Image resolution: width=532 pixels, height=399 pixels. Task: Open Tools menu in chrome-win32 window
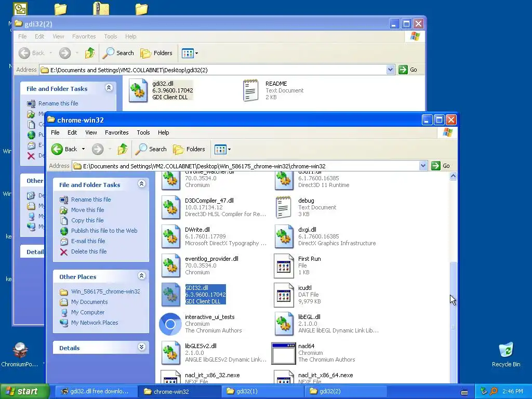coord(143,132)
